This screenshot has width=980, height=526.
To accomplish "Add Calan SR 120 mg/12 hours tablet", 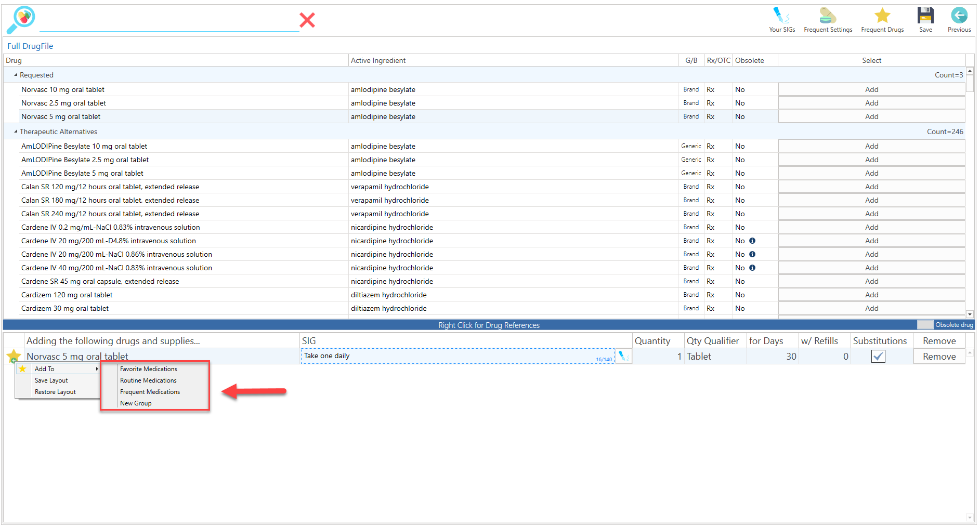I will point(871,187).
